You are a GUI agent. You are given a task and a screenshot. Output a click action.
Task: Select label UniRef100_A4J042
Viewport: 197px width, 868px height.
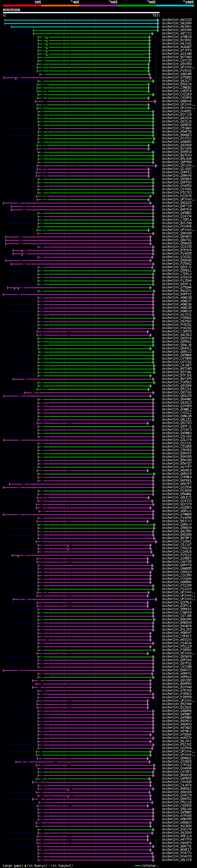click(x=176, y=43)
